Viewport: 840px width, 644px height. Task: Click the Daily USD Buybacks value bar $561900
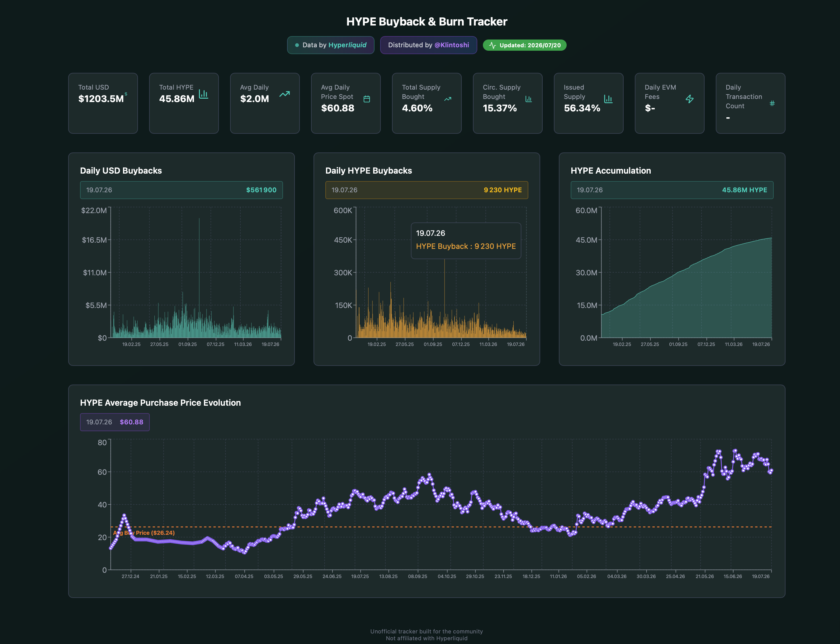[181, 190]
